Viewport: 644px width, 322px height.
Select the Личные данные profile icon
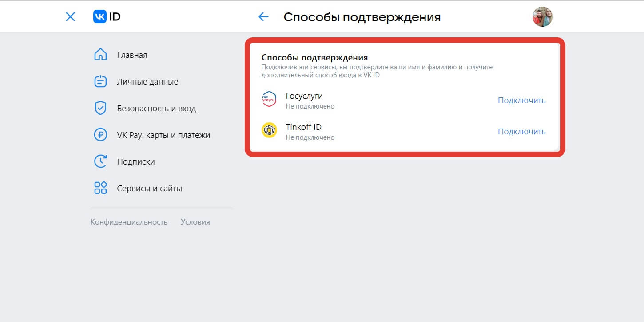point(100,81)
